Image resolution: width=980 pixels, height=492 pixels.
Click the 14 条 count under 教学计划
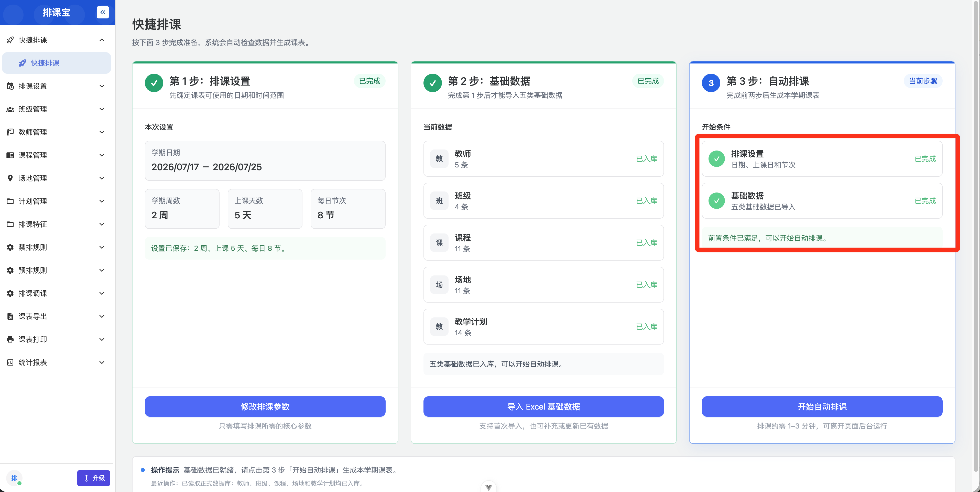pos(463,333)
